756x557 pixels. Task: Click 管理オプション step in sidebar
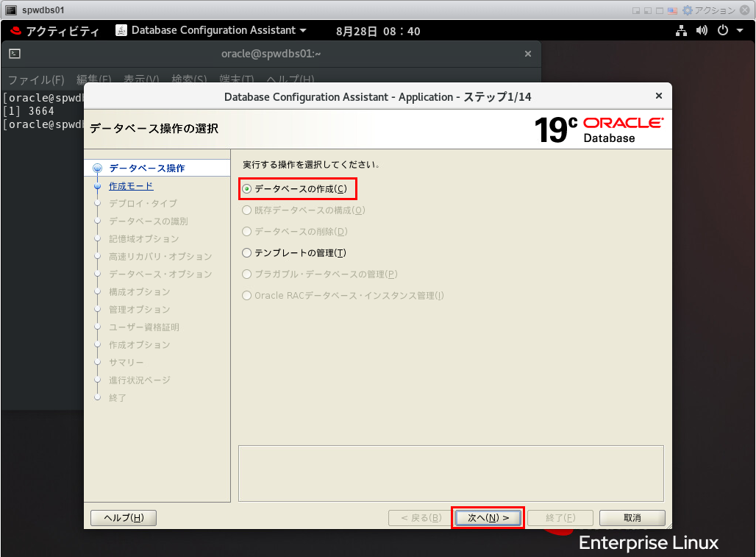[139, 309]
